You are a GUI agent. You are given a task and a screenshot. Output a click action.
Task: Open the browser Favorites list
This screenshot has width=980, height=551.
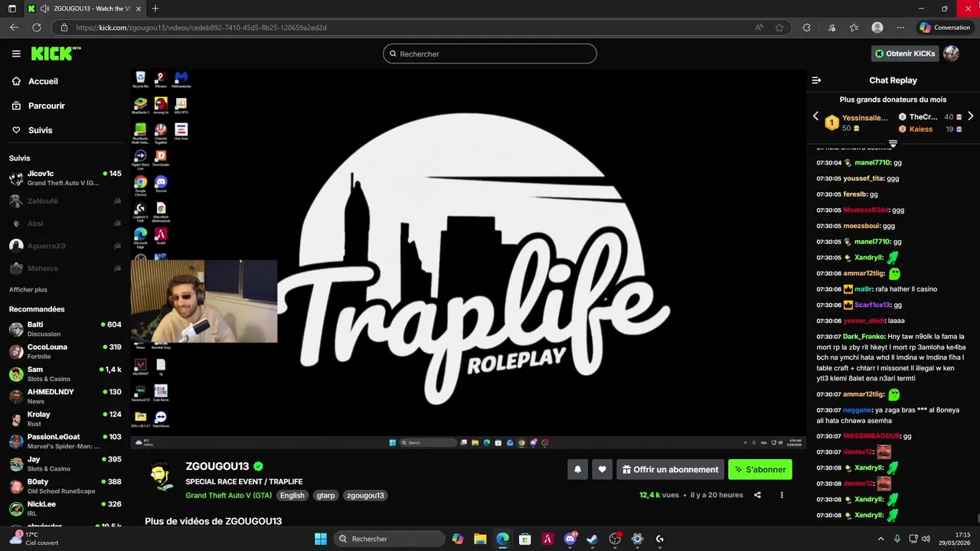[854, 28]
